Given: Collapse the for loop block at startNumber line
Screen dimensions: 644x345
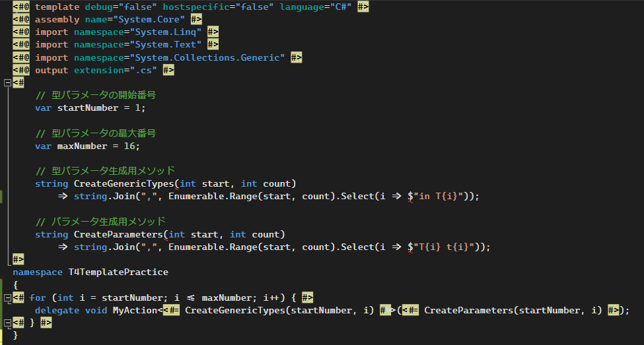Looking at the screenshot, I should (7, 298).
